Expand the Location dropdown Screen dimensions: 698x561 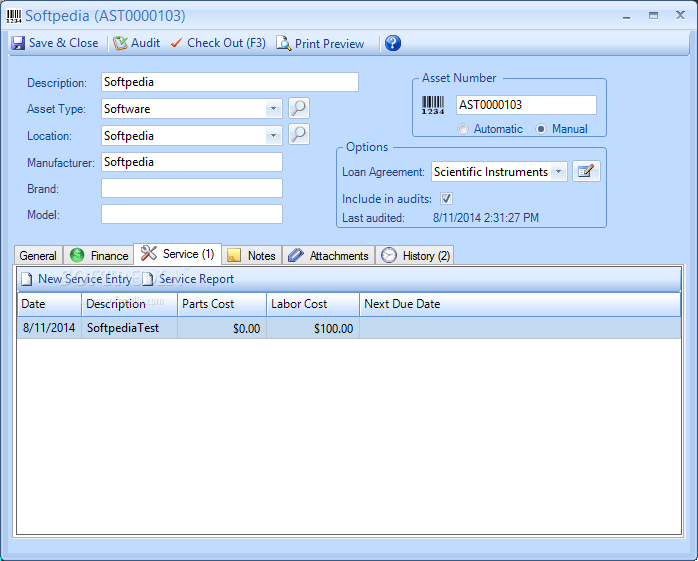coord(273,135)
